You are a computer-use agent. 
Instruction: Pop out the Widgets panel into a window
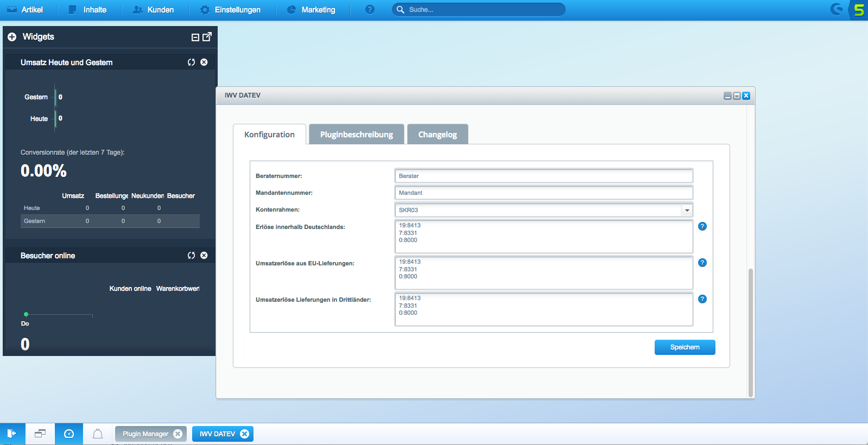pos(207,36)
